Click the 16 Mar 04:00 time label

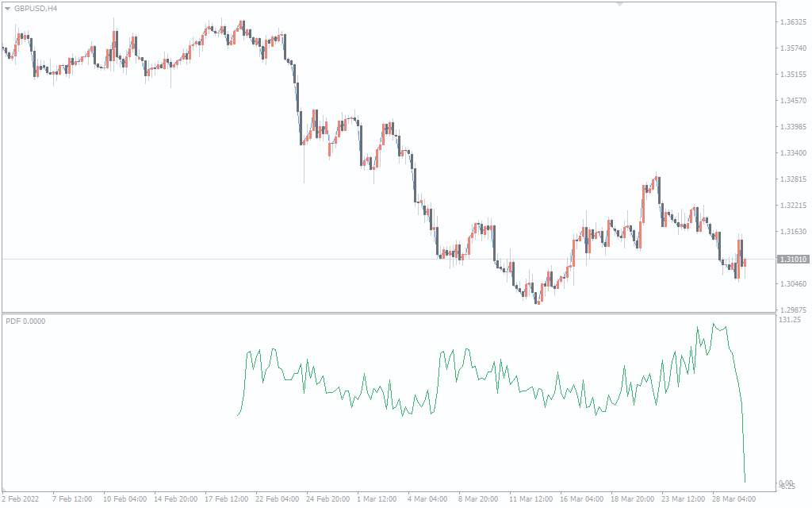click(580, 499)
